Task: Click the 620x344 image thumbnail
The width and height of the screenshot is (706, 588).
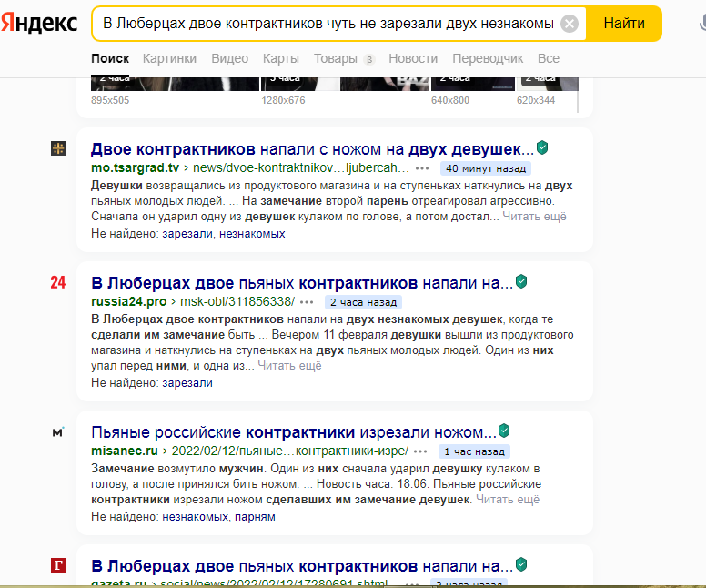Action: coord(547,84)
